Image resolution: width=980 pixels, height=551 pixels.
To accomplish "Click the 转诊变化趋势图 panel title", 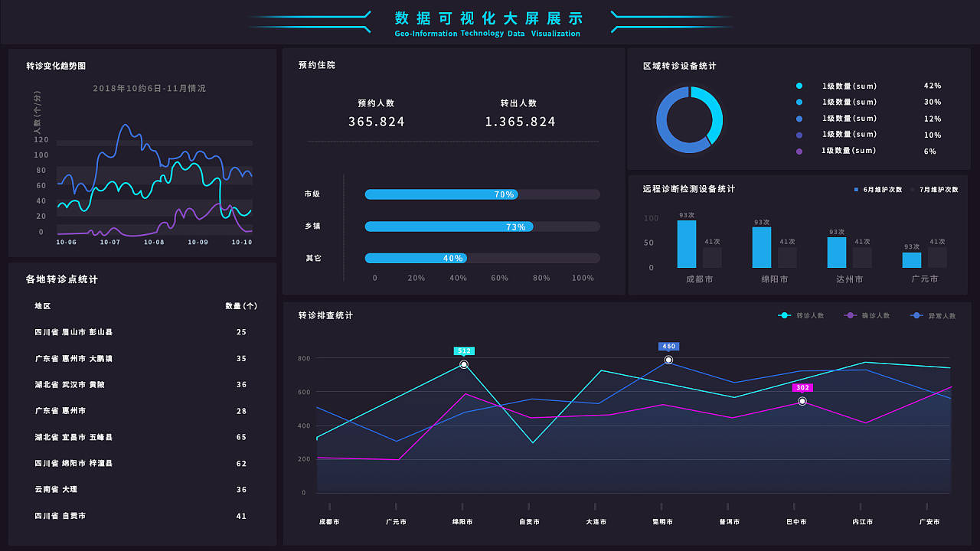I will coord(56,66).
